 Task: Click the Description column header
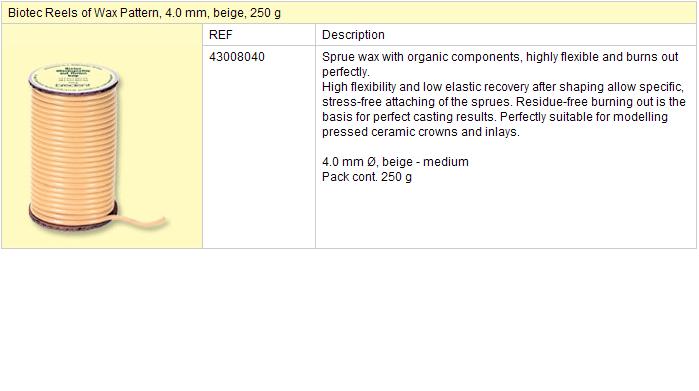(x=353, y=35)
